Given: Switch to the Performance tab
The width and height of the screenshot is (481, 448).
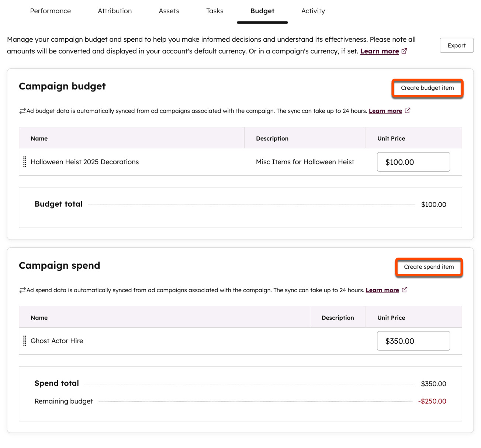Looking at the screenshot, I should point(50,11).
